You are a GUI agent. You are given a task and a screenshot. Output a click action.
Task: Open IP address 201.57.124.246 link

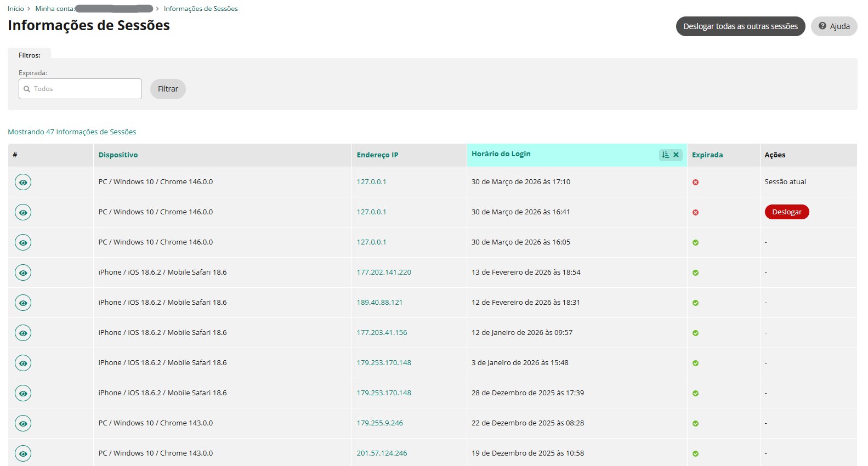click(382, 453)
